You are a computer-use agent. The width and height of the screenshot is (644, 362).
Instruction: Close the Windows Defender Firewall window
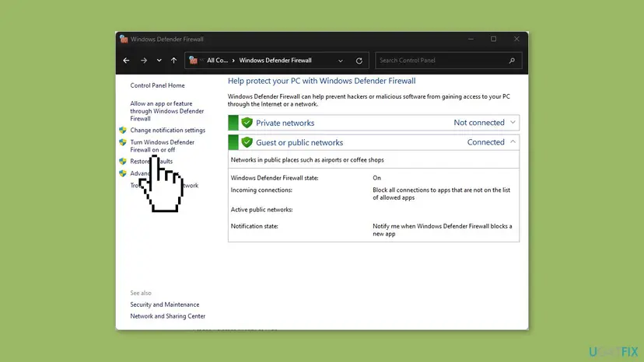(x=516, y=39)
